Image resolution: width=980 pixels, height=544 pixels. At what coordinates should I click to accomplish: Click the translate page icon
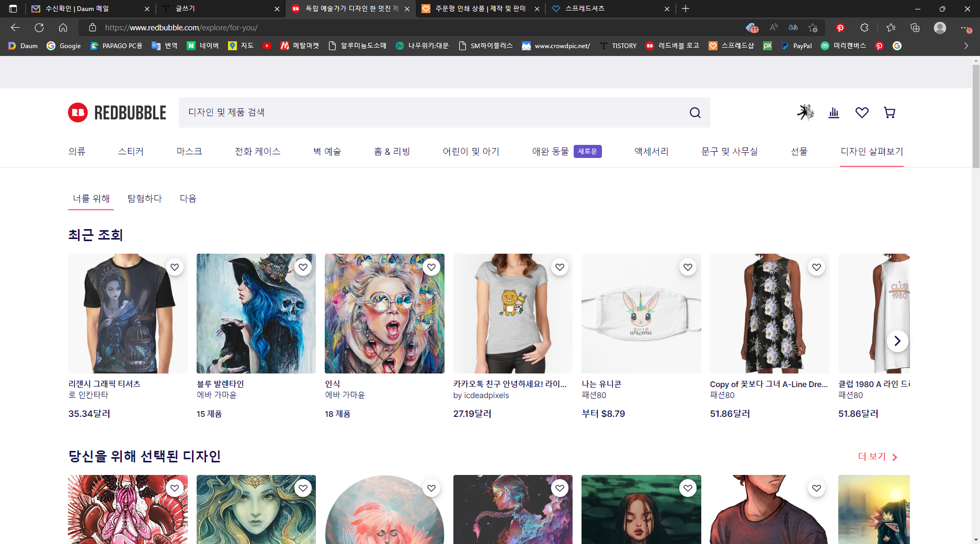(793, 28)
